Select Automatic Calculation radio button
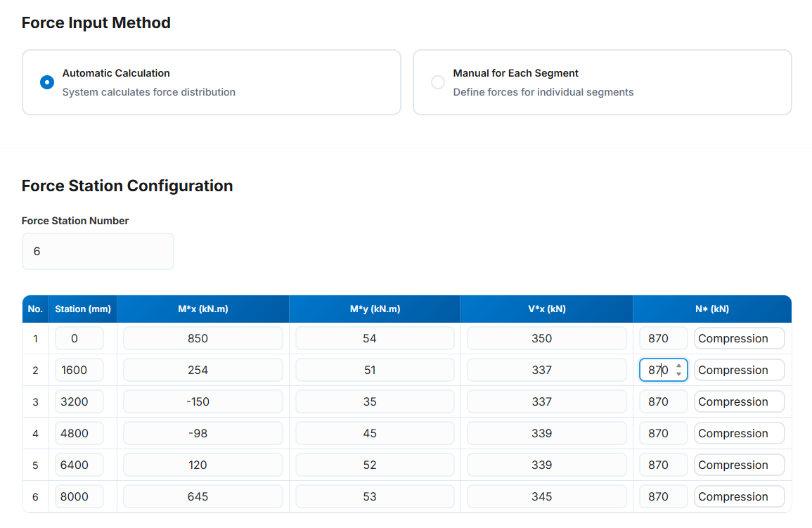 coord(47,82)
